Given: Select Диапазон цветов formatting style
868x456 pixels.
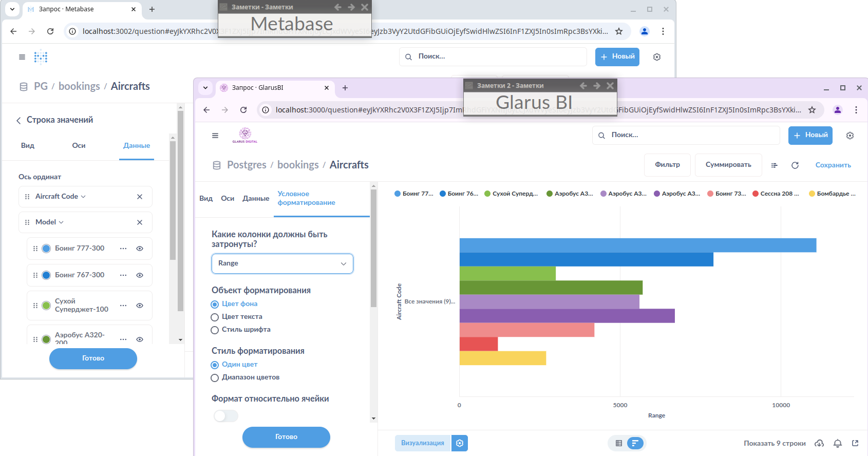Looking at the screenshot, I should point(215,378).
